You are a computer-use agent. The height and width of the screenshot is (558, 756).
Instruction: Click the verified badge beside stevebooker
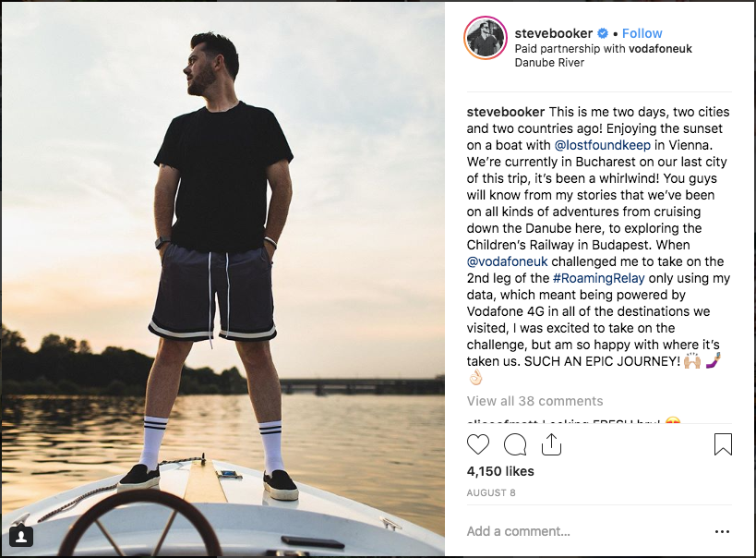pyautogui.click(x=602, y=34)
